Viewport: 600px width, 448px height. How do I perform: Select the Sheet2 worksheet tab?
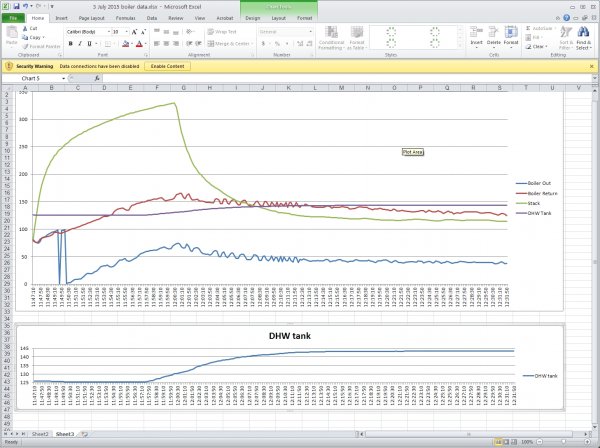pyautogui.click(x=40, y=434)
